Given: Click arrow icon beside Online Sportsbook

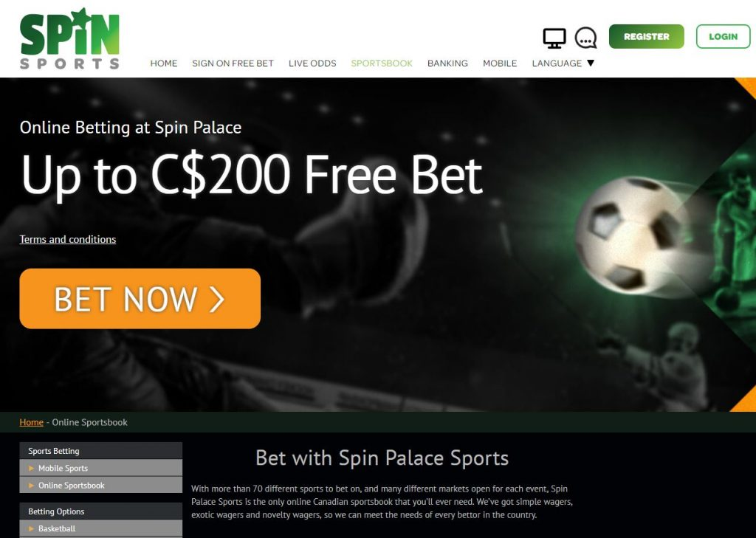Looking at the screenshot, I should 31,486.
